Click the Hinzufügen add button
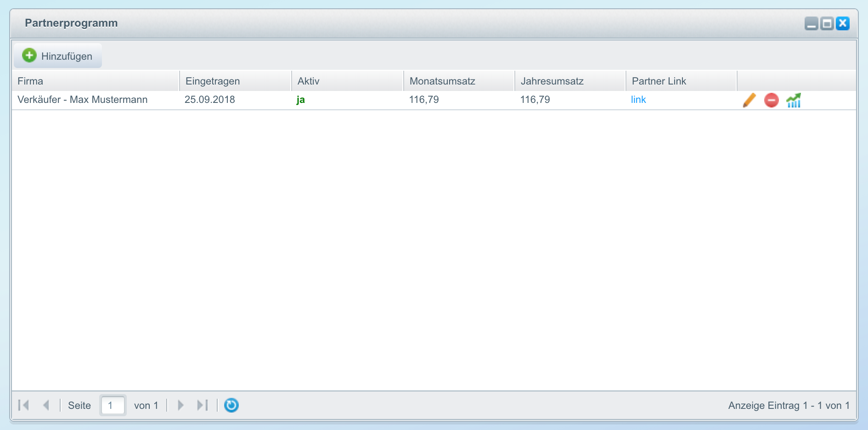Viewport: 868px width, 430px height. [58, 56]
